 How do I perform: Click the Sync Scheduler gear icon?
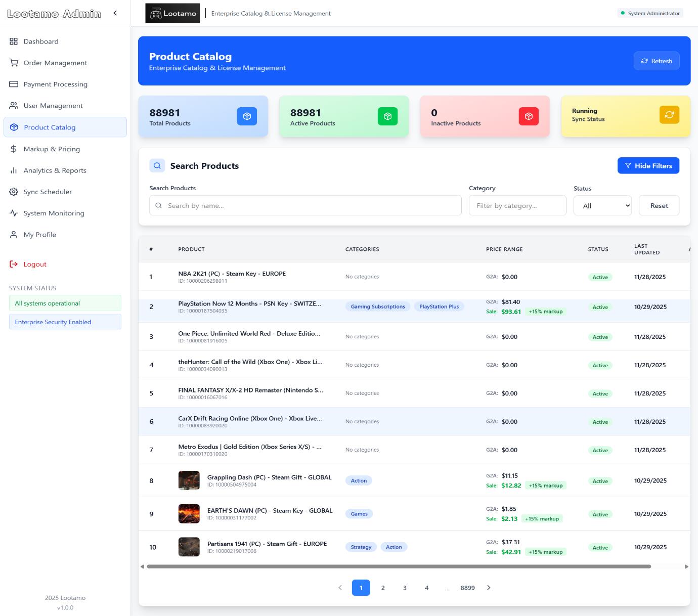(14, 192)
